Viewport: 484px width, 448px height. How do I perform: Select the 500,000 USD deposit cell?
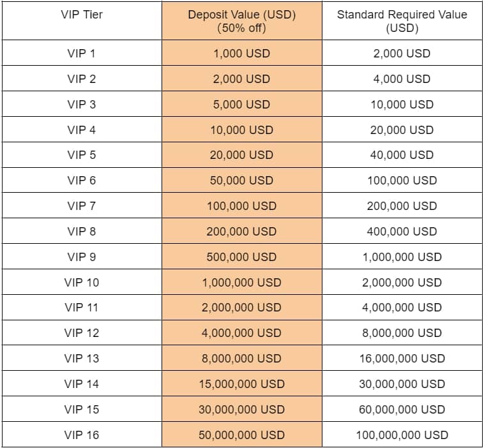(x=241, y=257)
